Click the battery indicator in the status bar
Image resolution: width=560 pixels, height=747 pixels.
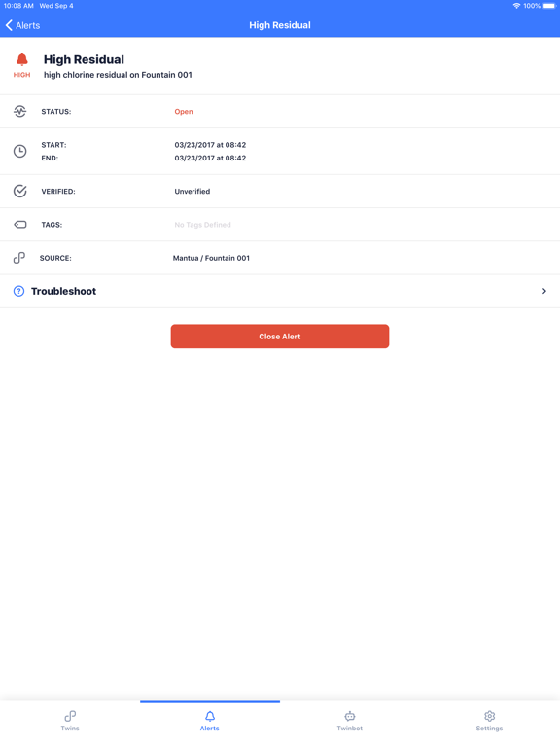pyautogui.click(x=549, y=6)
